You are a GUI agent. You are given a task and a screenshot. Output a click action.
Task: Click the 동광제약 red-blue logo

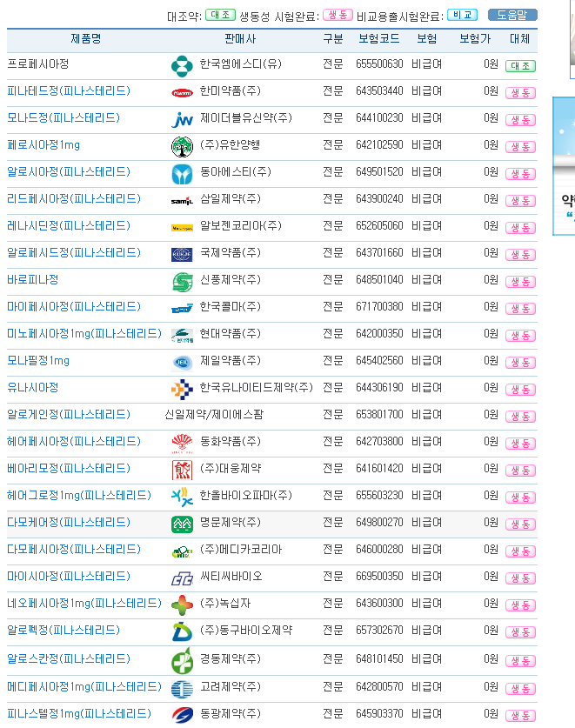182,716
